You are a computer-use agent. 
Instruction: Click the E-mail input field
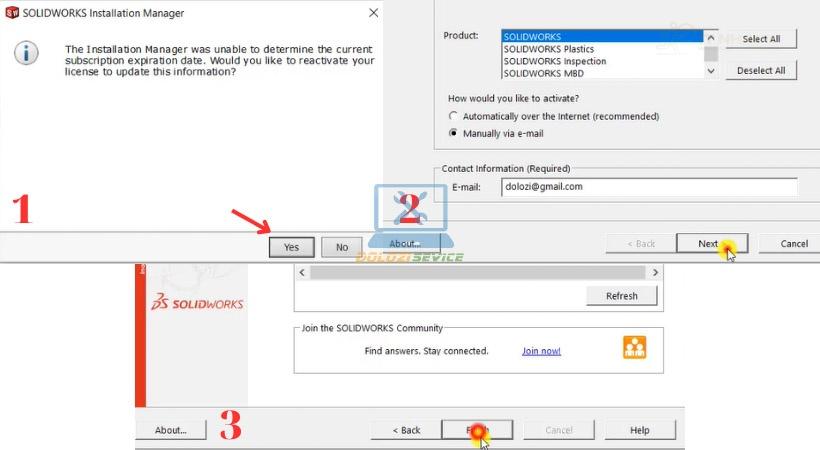click(649, 187)
